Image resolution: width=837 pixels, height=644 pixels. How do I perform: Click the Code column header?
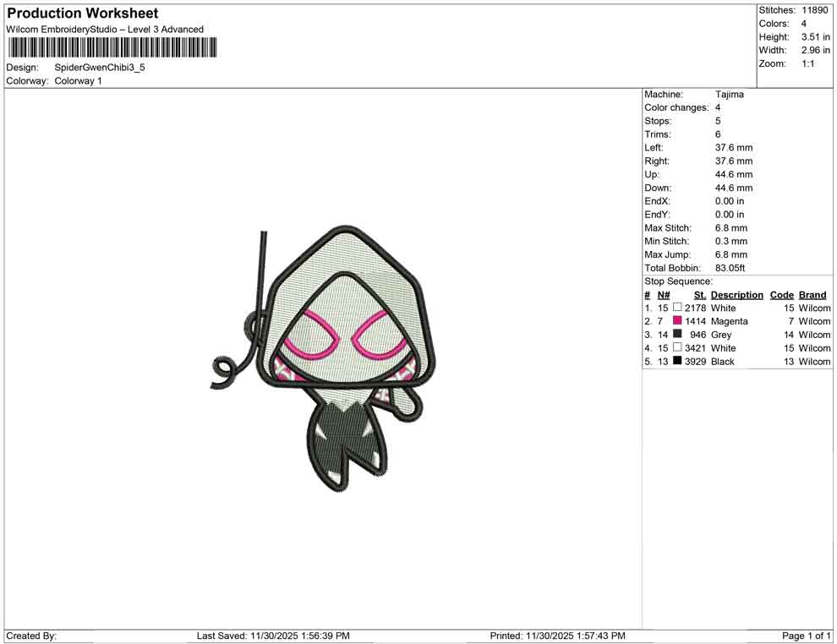point(781,295)
